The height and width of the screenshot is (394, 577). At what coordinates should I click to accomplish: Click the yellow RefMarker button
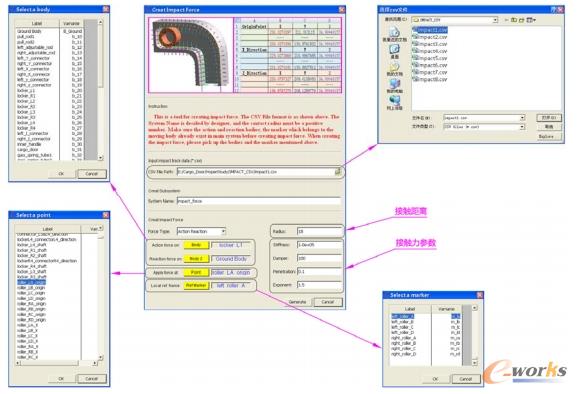[196, 285]
